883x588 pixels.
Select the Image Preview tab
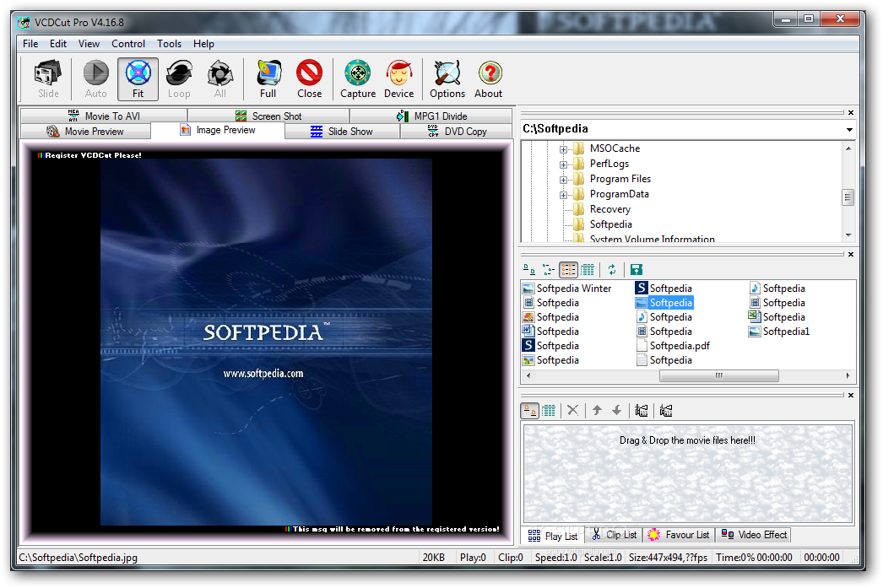(218, 130)
